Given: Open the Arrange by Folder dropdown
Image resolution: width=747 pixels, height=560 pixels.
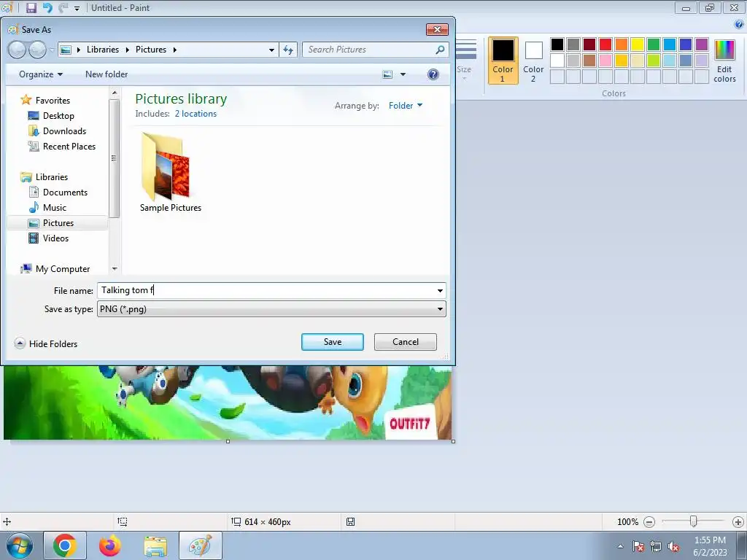Looking at the screenshot, I should click(x=406, y=106).
